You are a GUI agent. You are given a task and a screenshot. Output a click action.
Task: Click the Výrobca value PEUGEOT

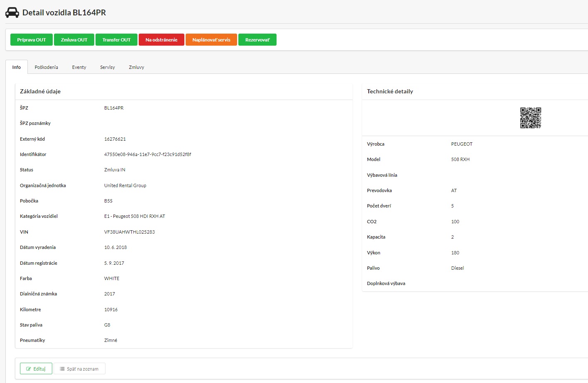click(462, 144)
